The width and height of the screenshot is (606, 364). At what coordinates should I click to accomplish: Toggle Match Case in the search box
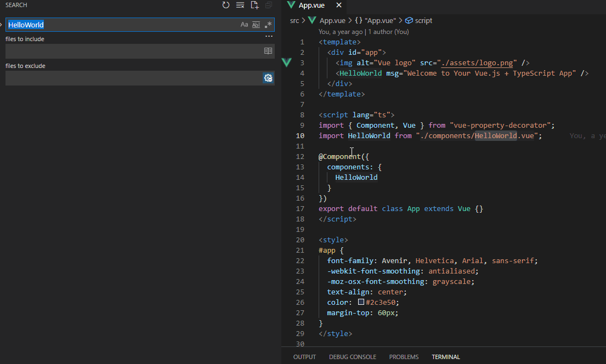click(244, 25)
